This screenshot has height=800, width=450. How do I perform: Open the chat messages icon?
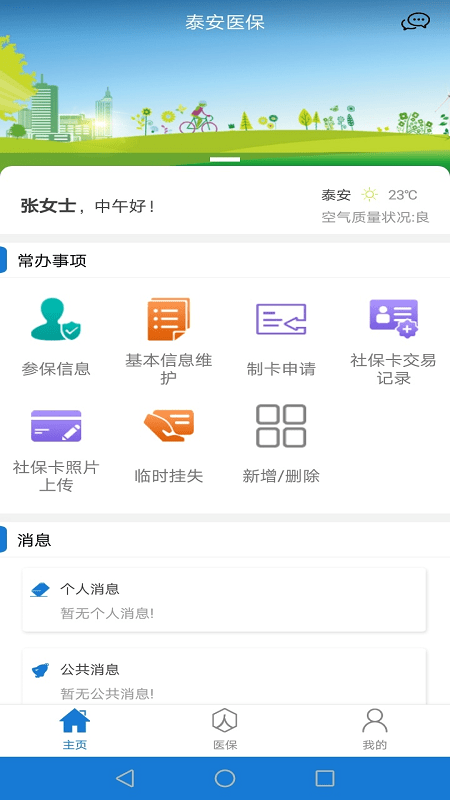tap(415, 22)
